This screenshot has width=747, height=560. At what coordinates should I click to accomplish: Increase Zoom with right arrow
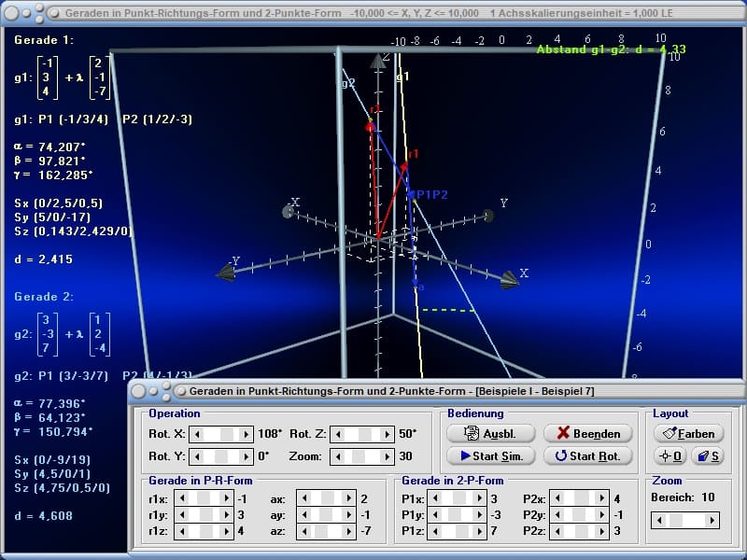pos(387,456)
